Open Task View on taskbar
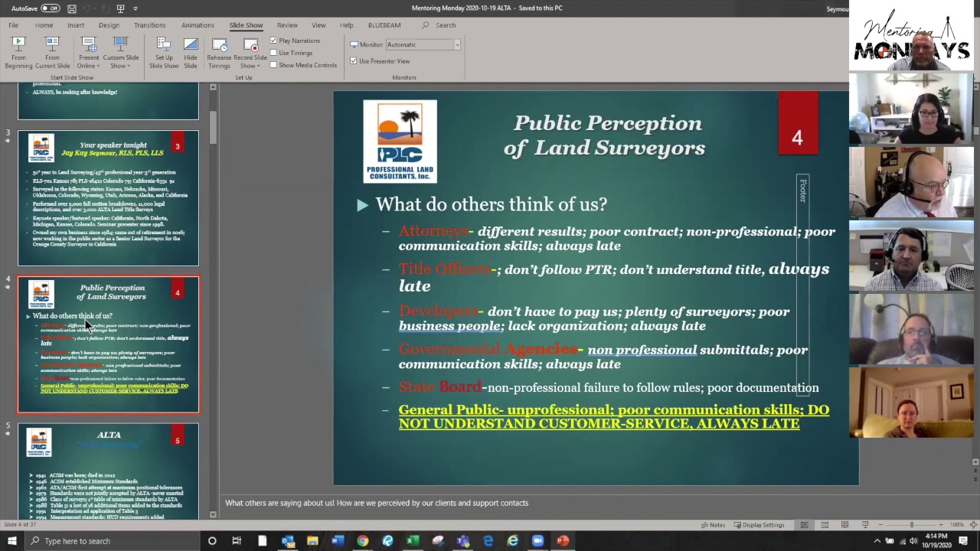The width and height of the screenshot is (980, 551). coord(237,541)
